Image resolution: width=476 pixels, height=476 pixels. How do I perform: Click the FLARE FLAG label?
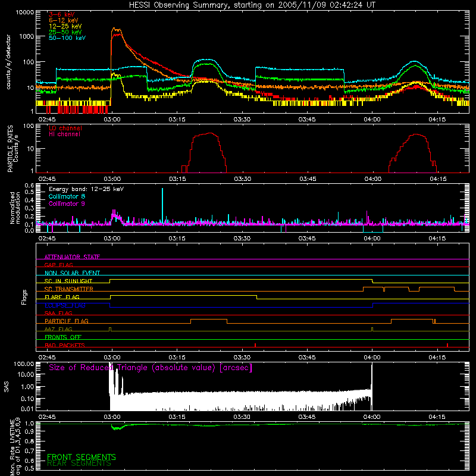click(x=62, y=297)
